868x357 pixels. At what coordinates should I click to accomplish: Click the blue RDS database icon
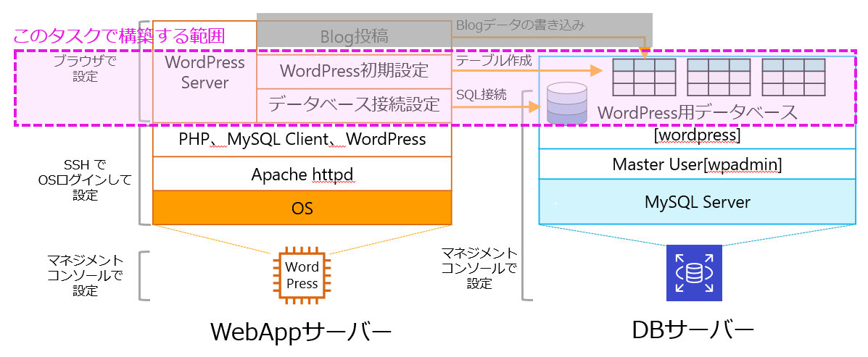pos(694,273)
